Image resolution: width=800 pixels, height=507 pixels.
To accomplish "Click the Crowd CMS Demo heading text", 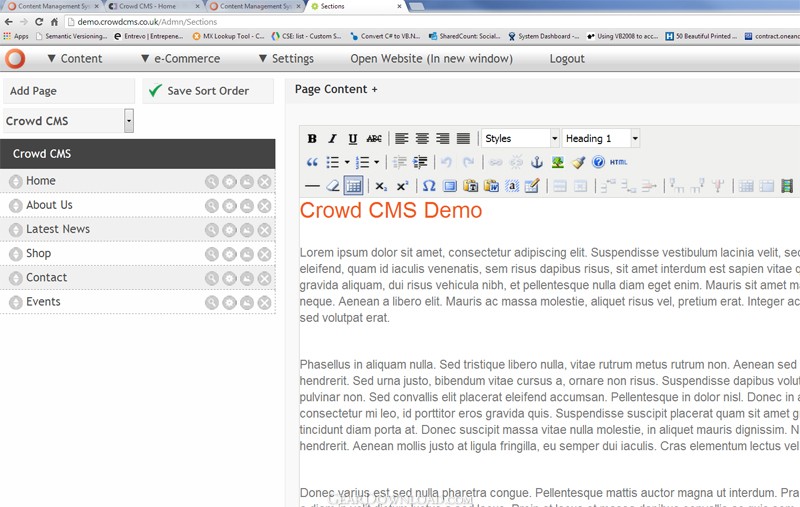I will pyautogui.click(x=391, y=210).
